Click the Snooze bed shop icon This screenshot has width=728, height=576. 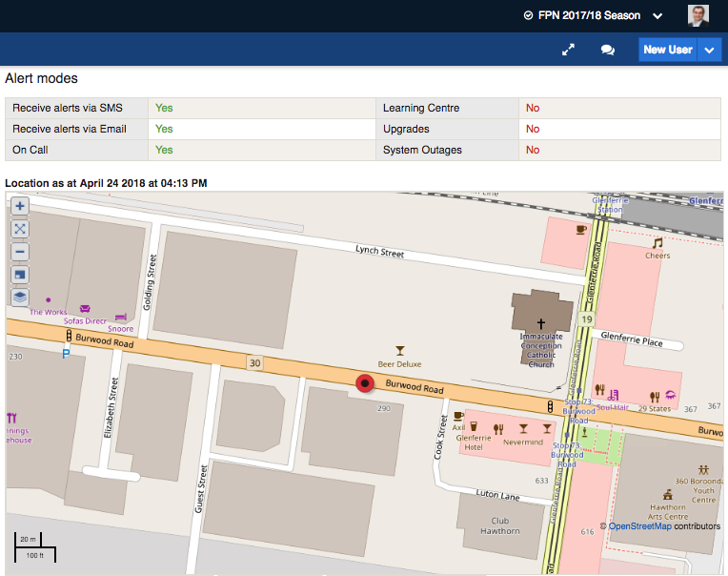coord(121,318)
